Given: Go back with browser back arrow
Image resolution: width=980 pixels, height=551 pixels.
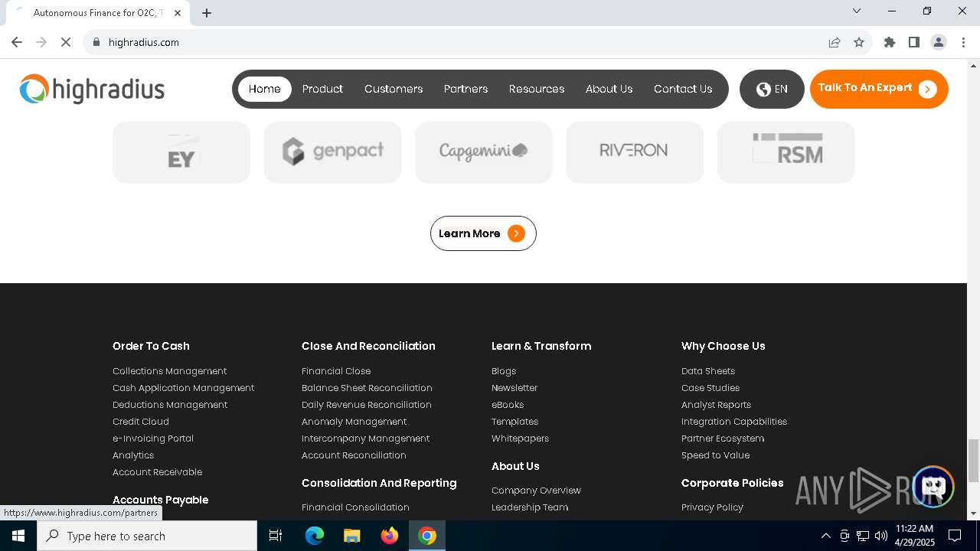Looking at the screenshot, I should pyautogui.click(x=17, y=42).
